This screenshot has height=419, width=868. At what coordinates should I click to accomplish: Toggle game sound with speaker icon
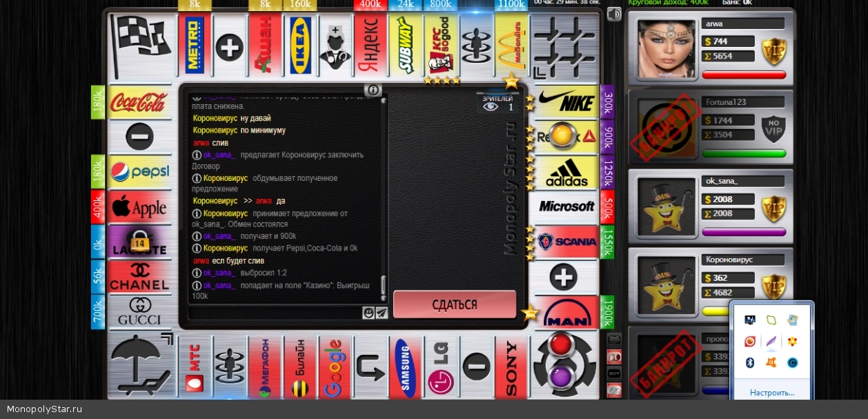pos(613,14)
